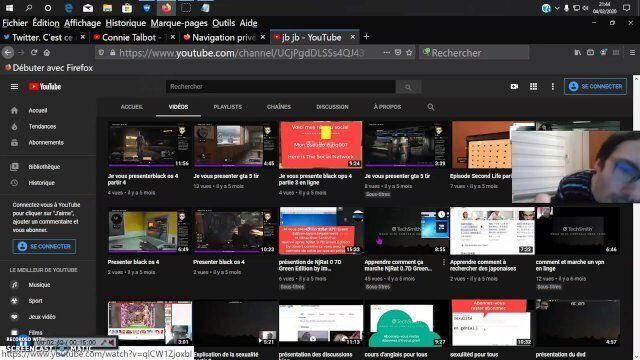Open Firefox hamburger application menu
The image size is (640, 360).
pos(632,53)
